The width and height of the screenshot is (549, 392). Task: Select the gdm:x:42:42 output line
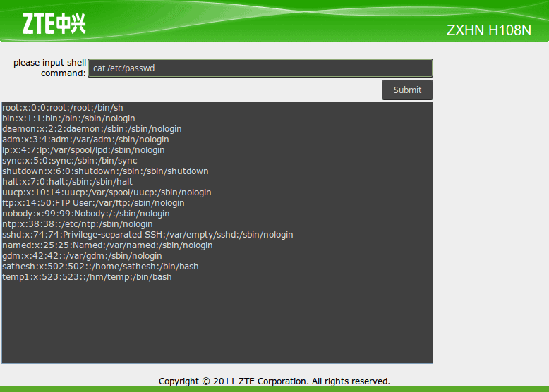[82, 256]
